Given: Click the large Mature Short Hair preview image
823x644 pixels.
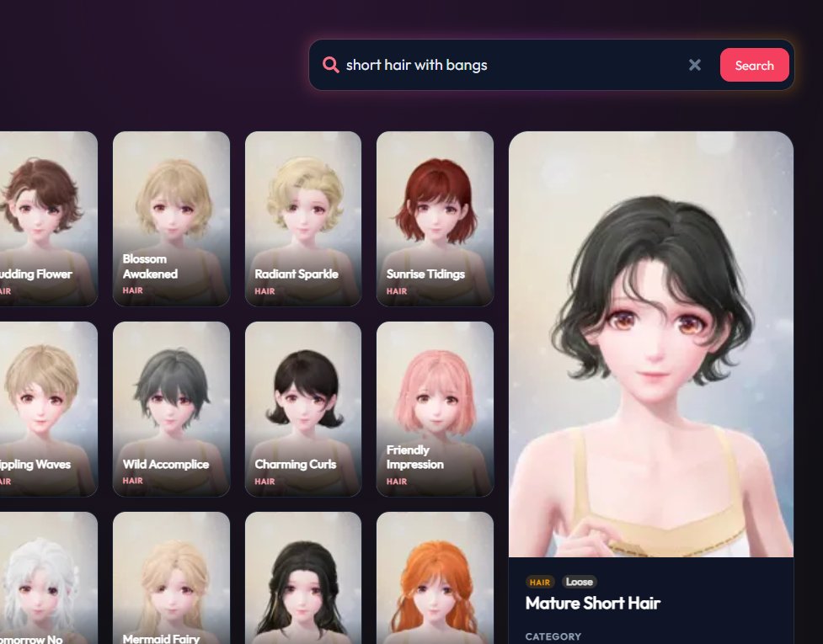Looking at the screenshot, I should (651, 344).
